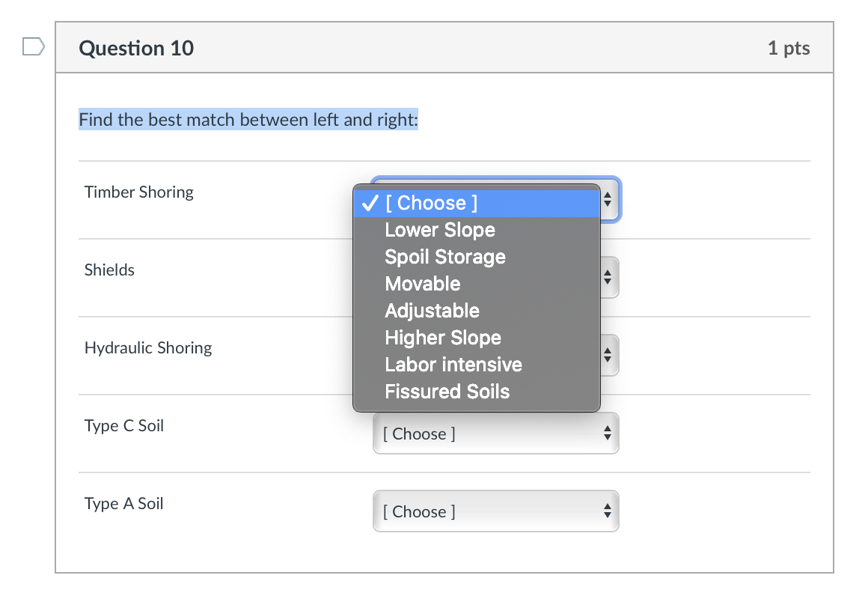The image size is (868, 602).
Task: Open the Type C Soil dropdown
Action: point(495,434)
